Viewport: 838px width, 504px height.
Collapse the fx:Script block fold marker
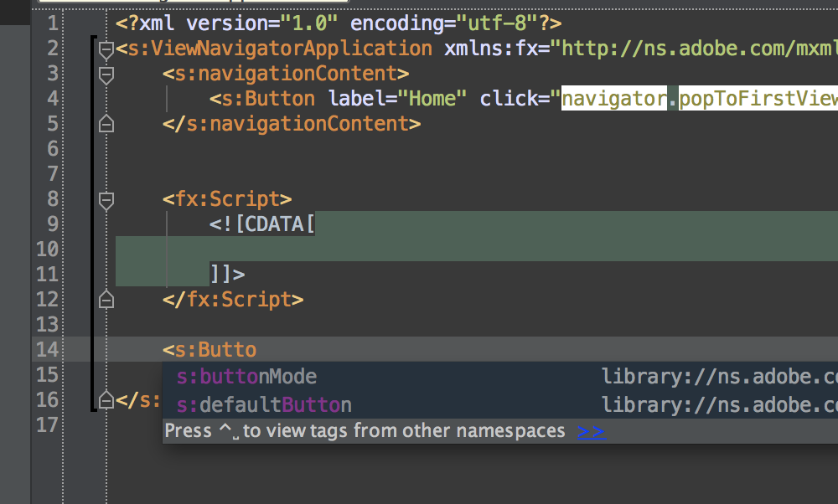click(106, 201)
